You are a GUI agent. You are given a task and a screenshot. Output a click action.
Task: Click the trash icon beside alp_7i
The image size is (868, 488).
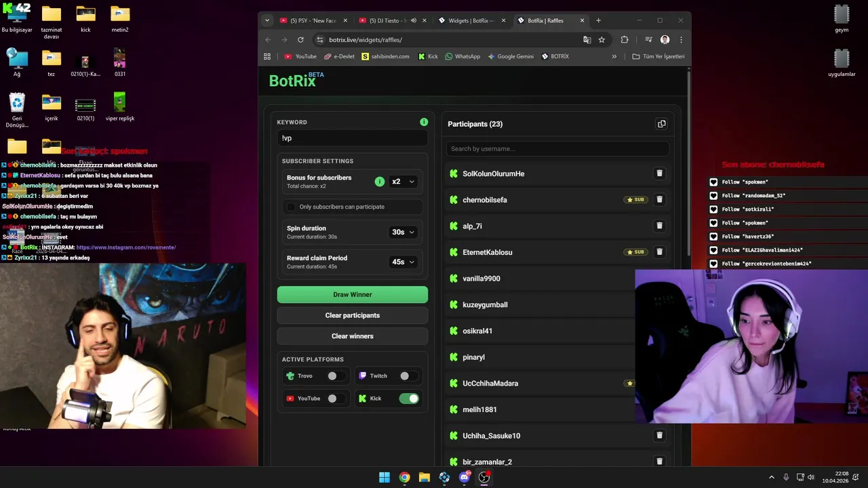(659, 226)
